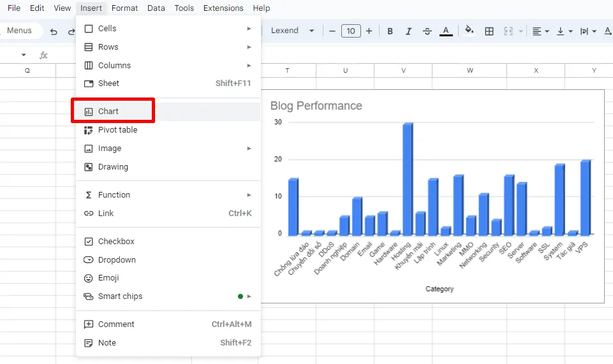Insert a Link
The height and width of the screenshot is (364, 613).
pos(168,214)
